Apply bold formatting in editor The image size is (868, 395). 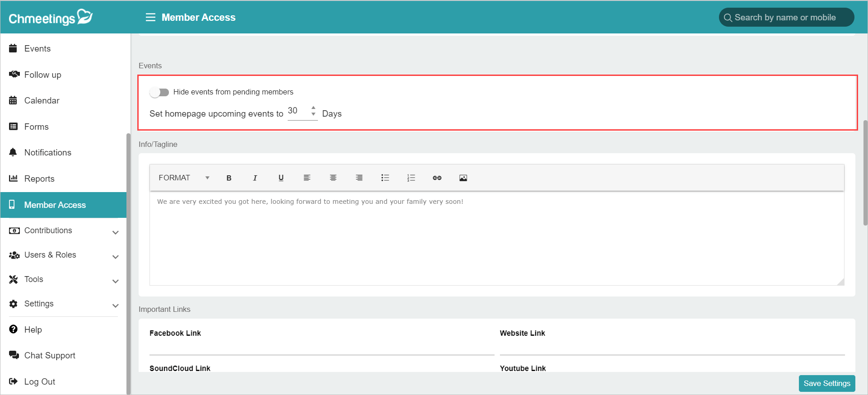(229, 178)
